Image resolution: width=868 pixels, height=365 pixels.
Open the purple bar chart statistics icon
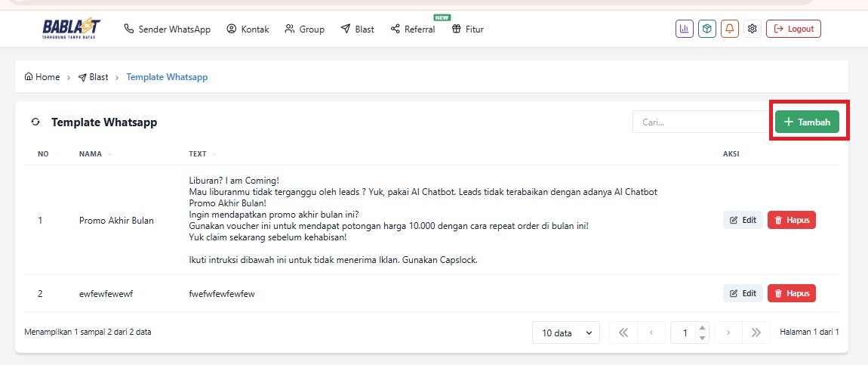click(685, 29)
